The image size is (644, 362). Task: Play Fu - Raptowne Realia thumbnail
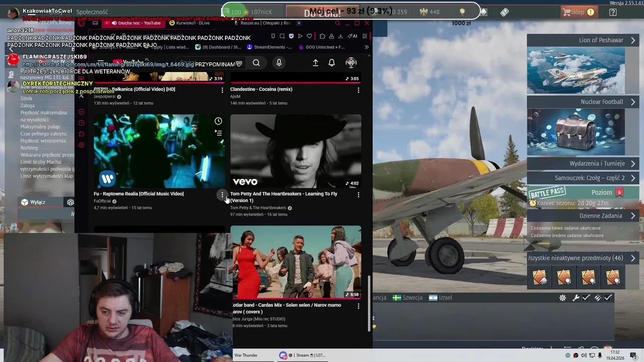(x=159, y=151)
